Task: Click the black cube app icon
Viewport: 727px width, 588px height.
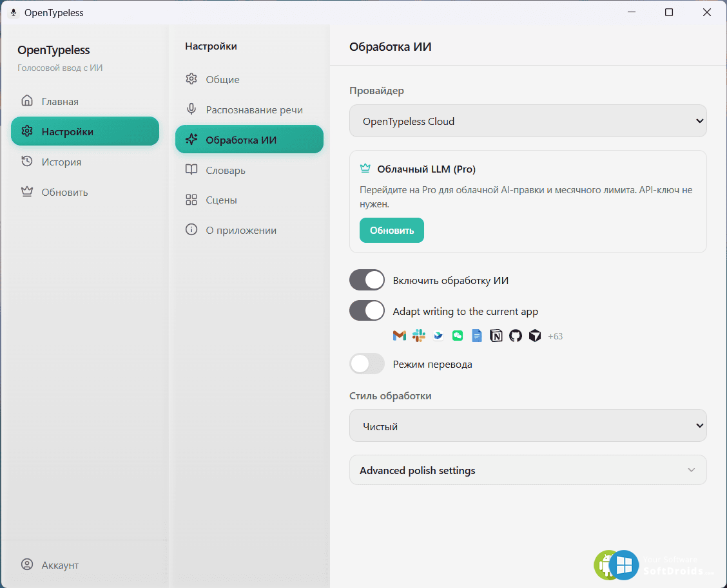Action: coord(535,336)
